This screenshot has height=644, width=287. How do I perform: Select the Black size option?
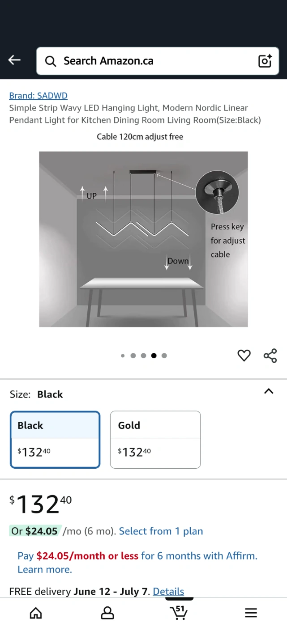55,440
